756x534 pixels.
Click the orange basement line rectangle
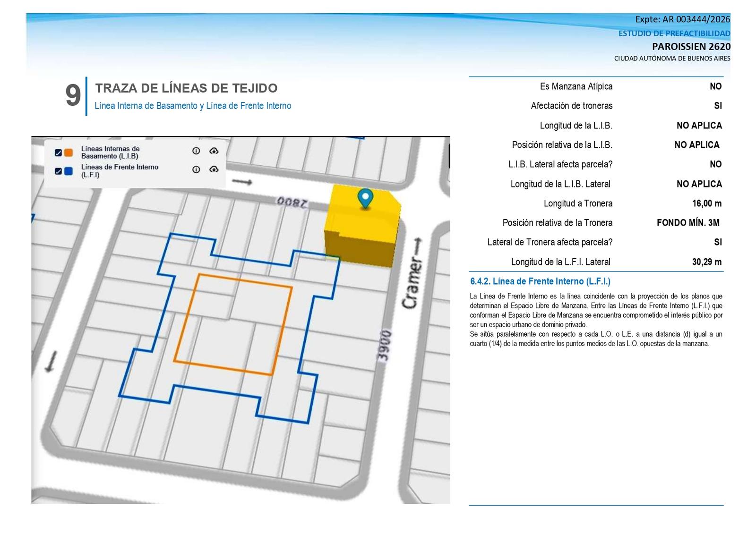coord(233,325)
